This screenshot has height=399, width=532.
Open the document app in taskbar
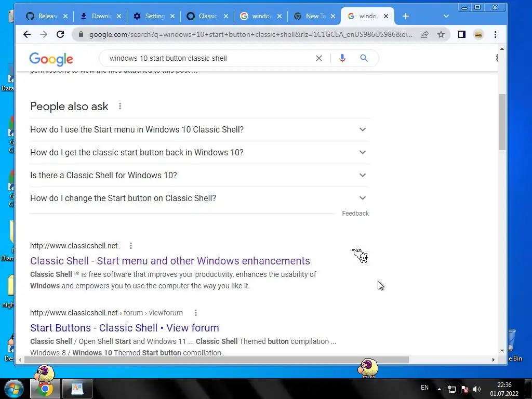tap(77, 389)
